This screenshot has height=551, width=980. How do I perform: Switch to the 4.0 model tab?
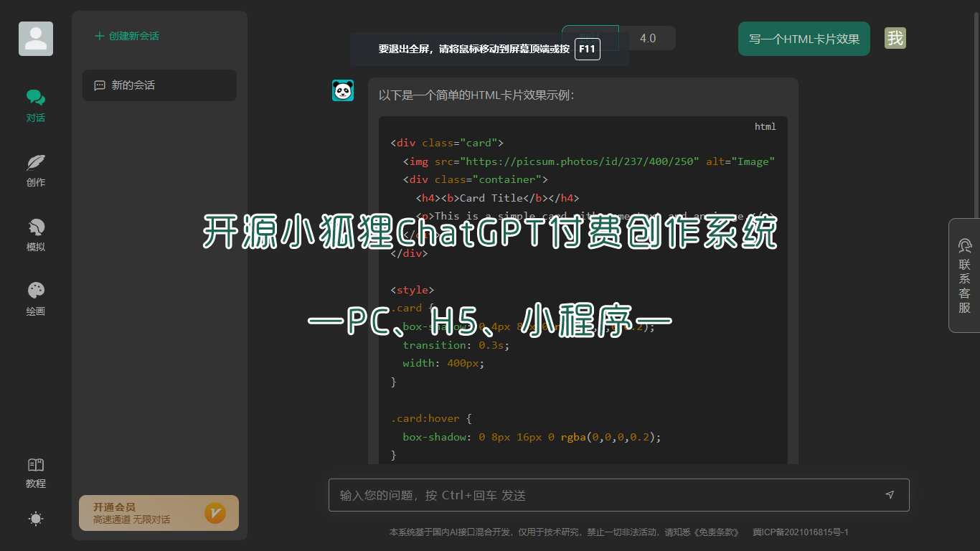648,38
